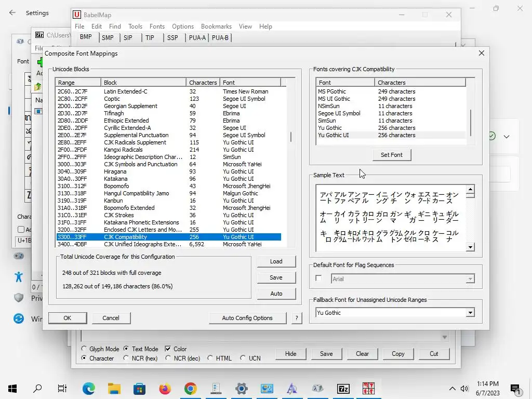Viewport: 532px width, 399px height.
Task: Click the Load configuration button
Action: click(x=276, y=261)
